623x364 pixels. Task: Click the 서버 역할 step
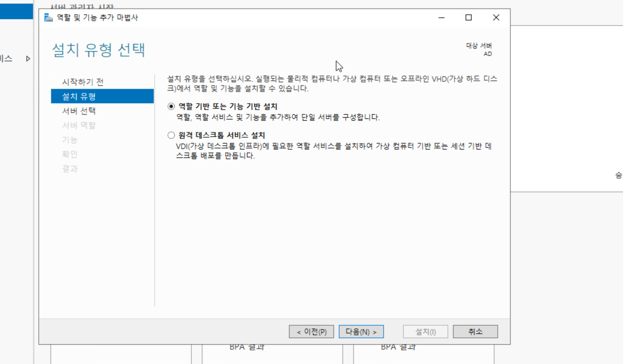click(x=79, y=125)
